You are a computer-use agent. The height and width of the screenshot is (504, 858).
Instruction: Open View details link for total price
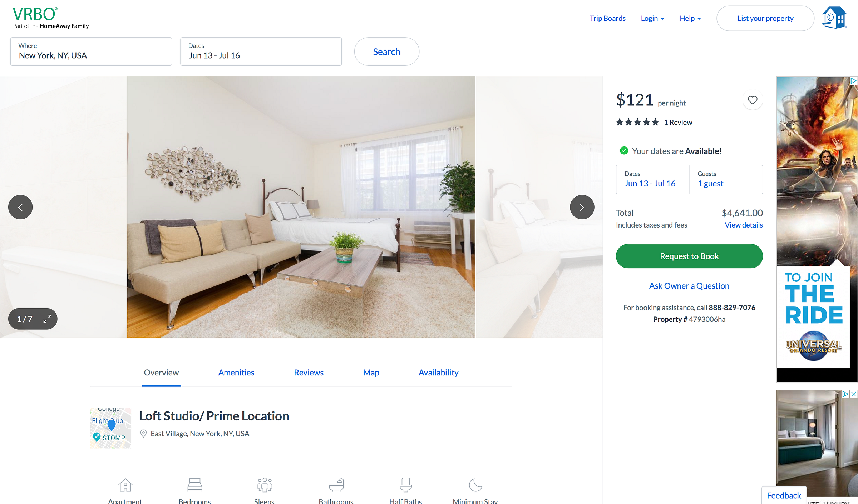pyautogui.click(x=744, y=225)
